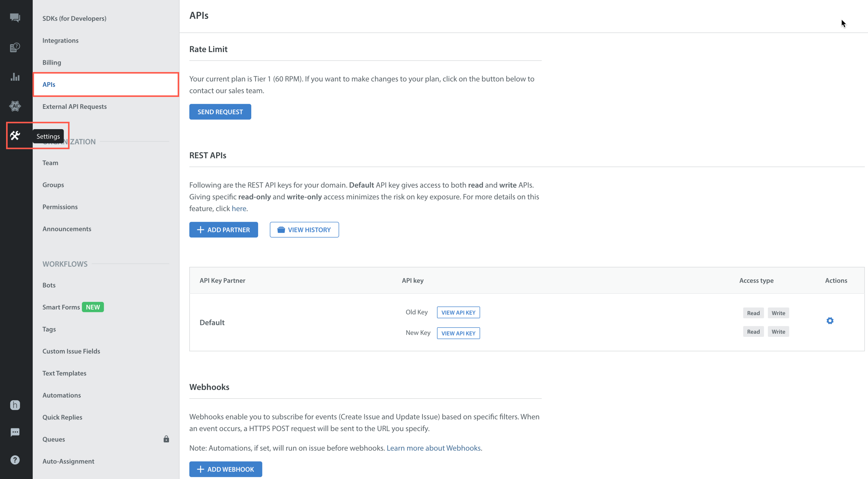The height and width of the screenshot is (479, 868).
Task: Click the Read access type toggle for Old Key
Action: pyautogui.click(x=753, y=313)
